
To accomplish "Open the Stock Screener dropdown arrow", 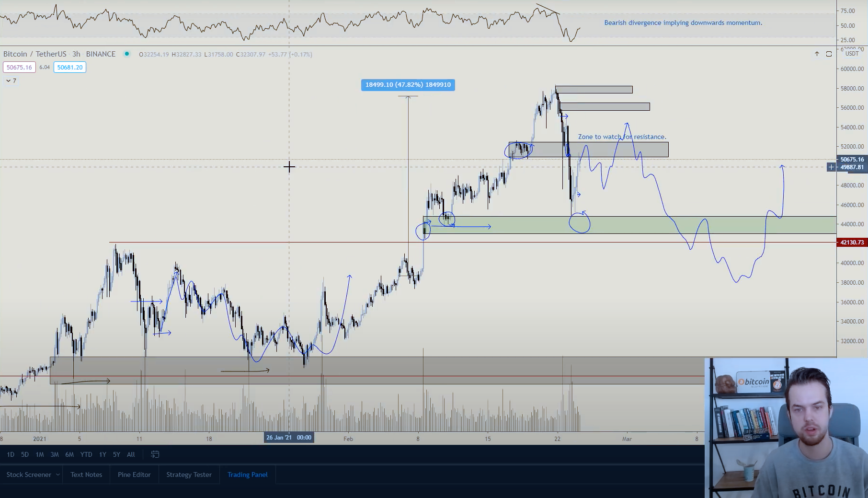I will click(57, 475).
